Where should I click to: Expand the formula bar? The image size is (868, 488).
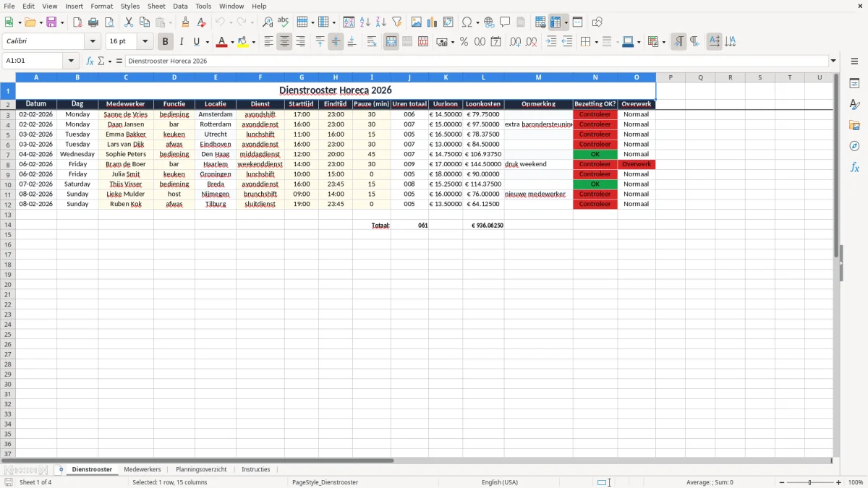point(833,61)
